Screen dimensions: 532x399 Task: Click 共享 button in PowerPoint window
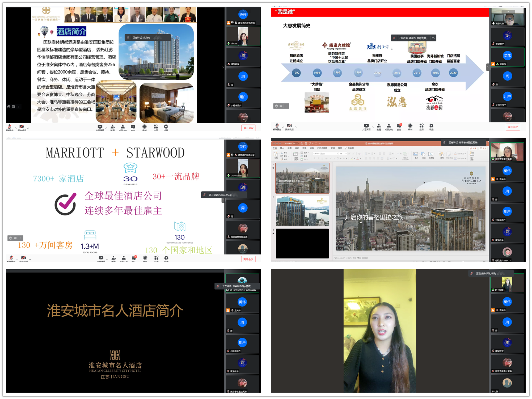[473, 148]
